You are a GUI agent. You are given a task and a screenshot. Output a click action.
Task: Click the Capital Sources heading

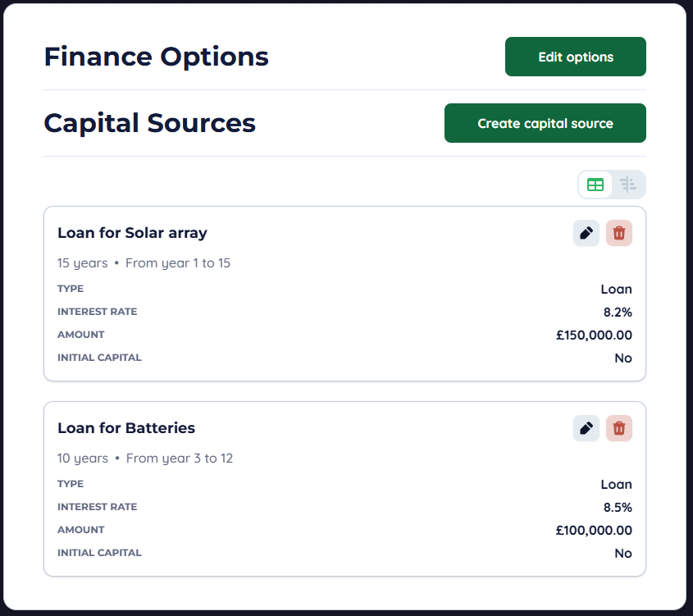pyautogui.click(x=149, y=123)
